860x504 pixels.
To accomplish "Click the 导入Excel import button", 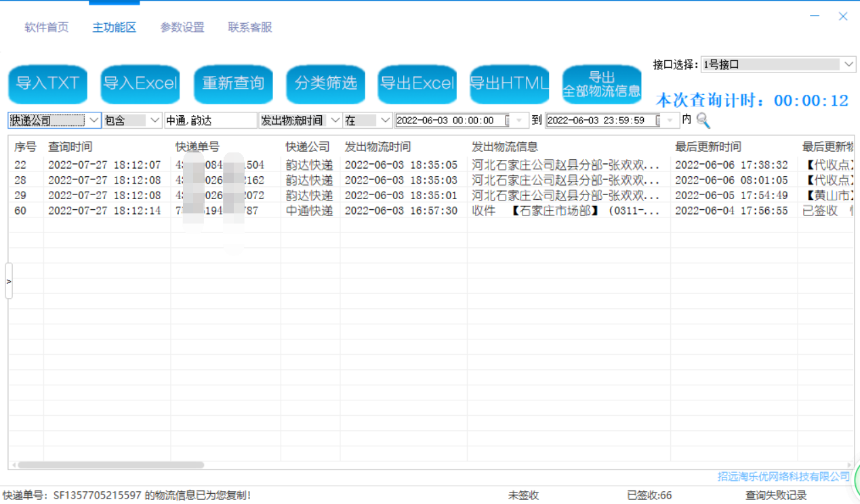I will [x=140, y=83].
